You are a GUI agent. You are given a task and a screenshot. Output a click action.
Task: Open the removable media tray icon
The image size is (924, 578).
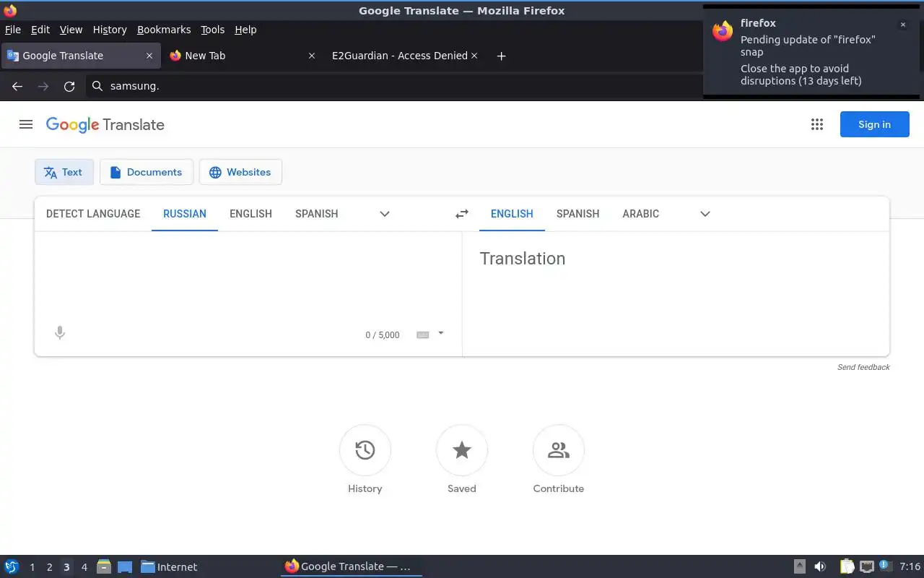(x=800, y=566)
